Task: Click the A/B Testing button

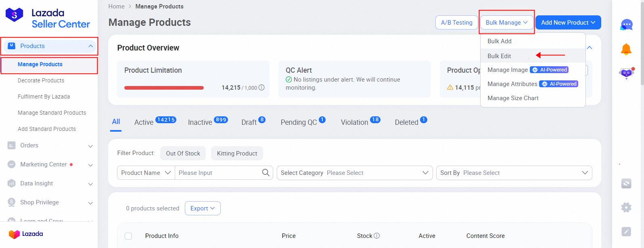Action: click(456, 23)
